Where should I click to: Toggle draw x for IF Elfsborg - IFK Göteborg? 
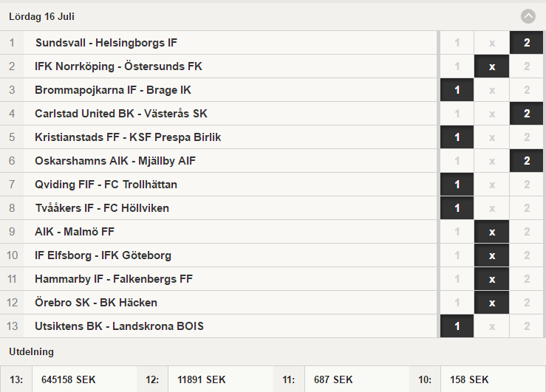tap(491, 255)
